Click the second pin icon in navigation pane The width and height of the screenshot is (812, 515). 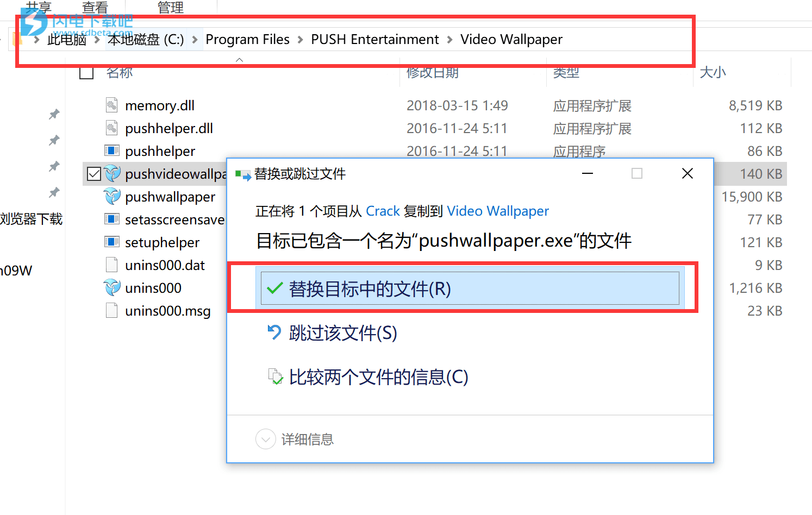point(54,140)
